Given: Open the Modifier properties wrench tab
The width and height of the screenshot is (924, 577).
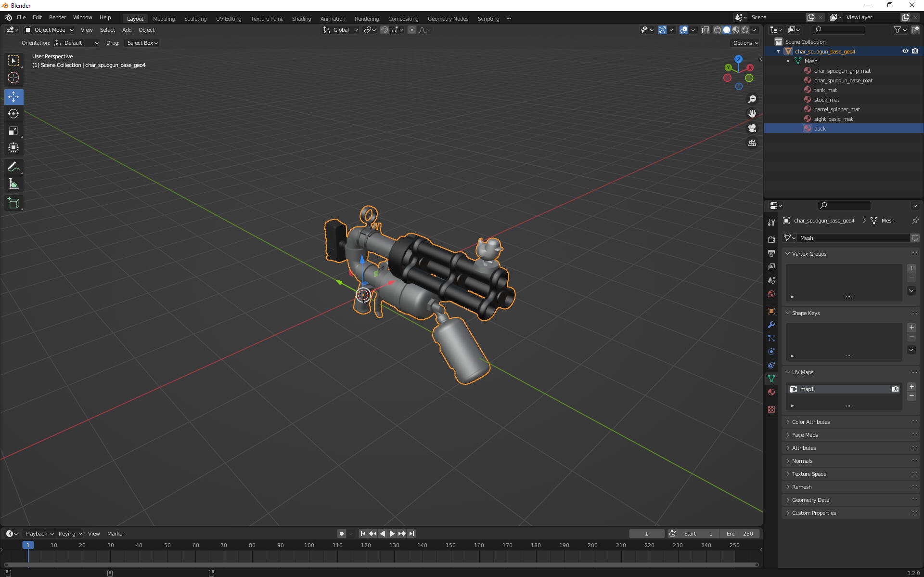Looking at the screenshot, I should 771,325.
